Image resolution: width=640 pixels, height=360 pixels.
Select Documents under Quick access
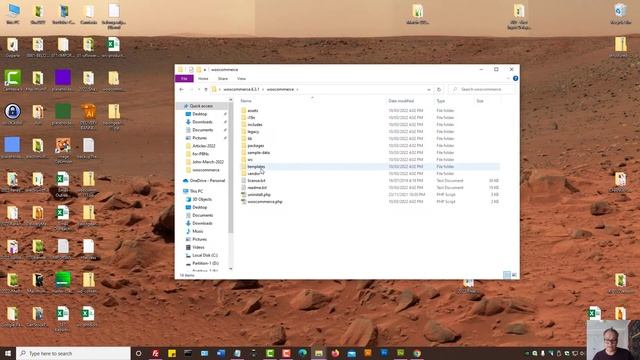coord(202,130)
